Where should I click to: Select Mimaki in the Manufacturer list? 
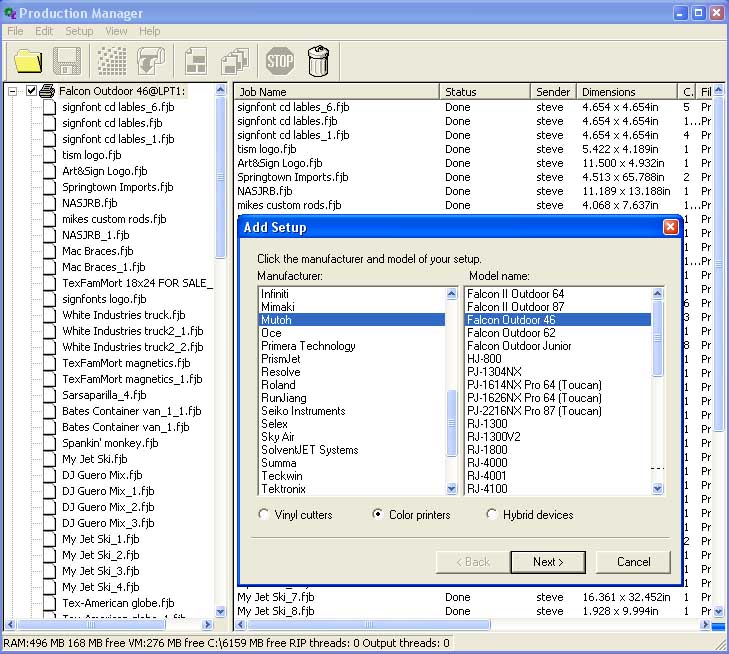coord(351,307)
